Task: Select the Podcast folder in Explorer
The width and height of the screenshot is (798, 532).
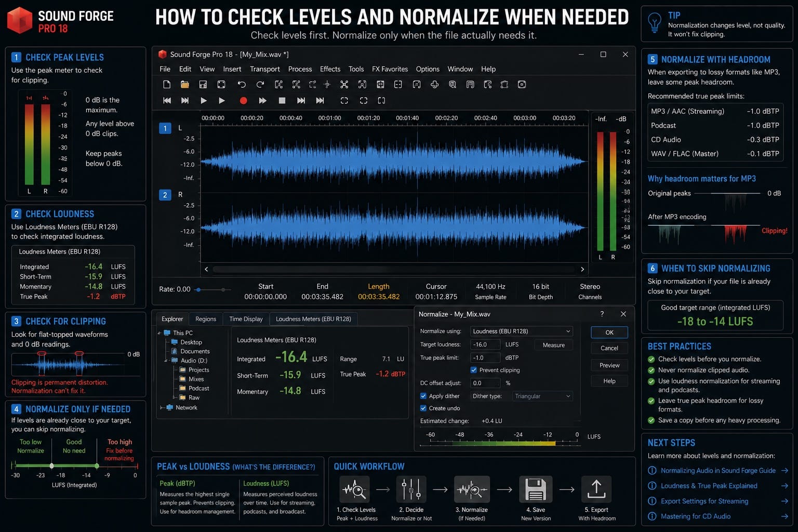Action: [194, 389]
